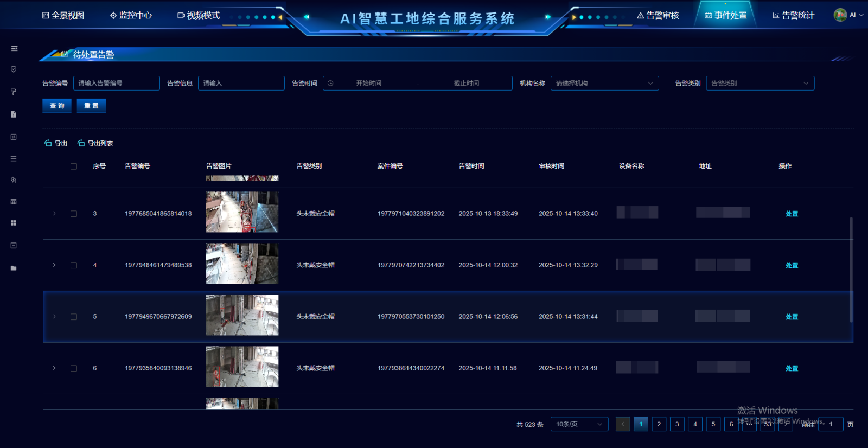
Task: Click the user avatar in top right
Action: [x=840, y=15]
